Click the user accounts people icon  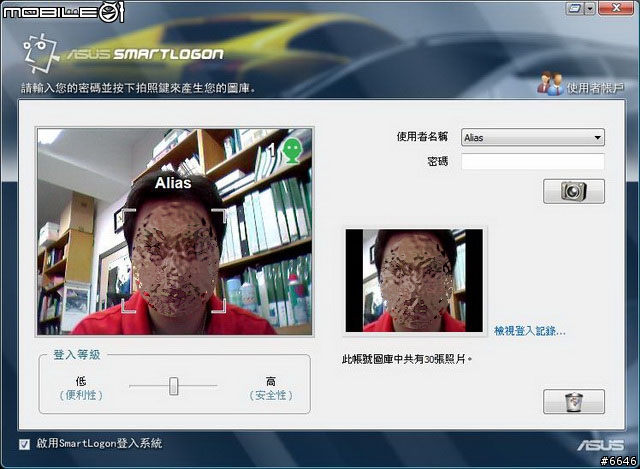549,84
